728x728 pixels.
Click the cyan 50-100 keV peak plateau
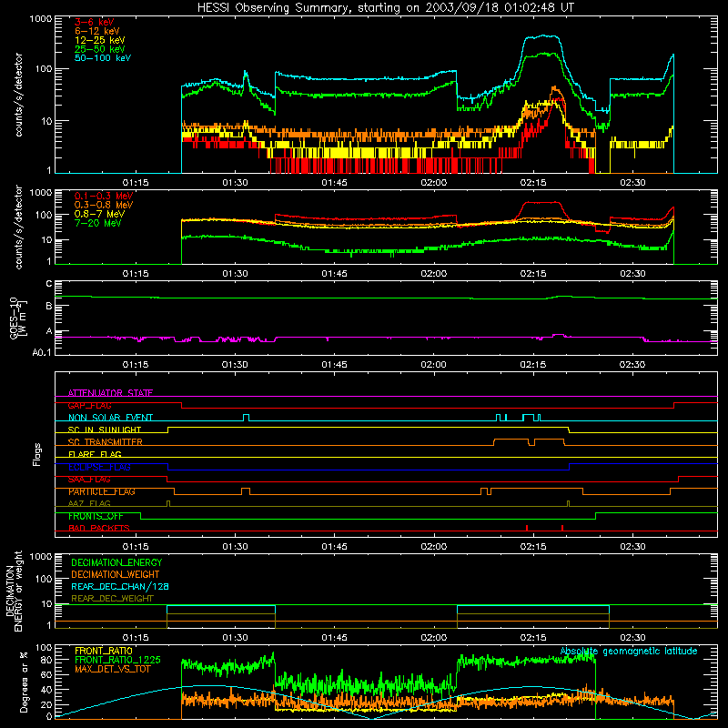coord(542,36)
